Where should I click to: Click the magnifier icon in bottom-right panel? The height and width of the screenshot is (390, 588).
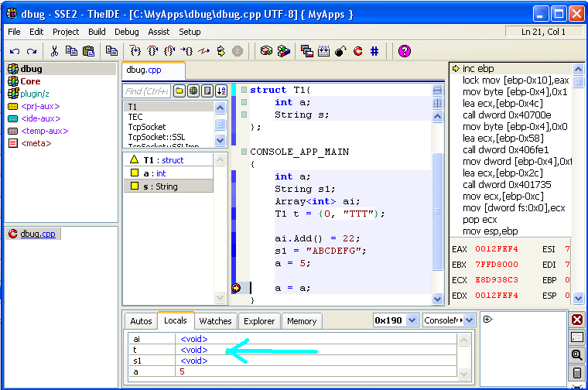577,355
